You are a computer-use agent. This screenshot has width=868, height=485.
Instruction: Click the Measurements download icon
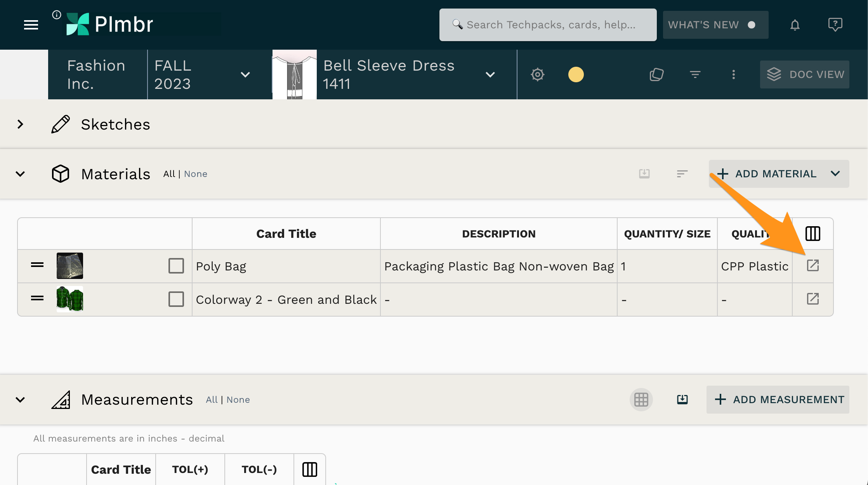coord(682,400)
